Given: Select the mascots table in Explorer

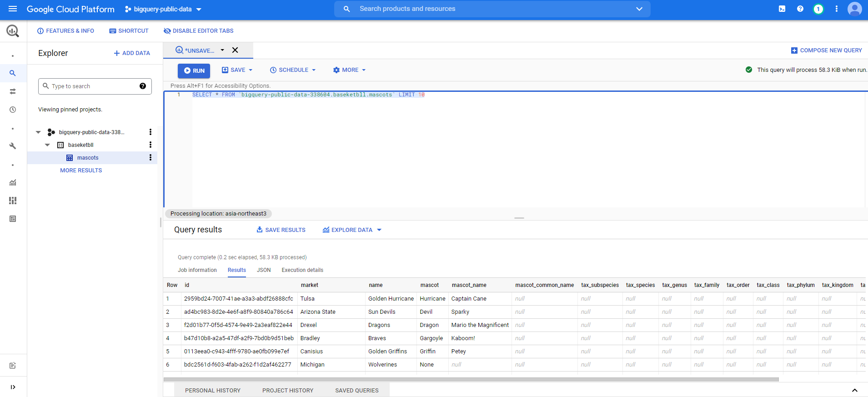Looking at the screenshot, I should [x=88, y=158].
